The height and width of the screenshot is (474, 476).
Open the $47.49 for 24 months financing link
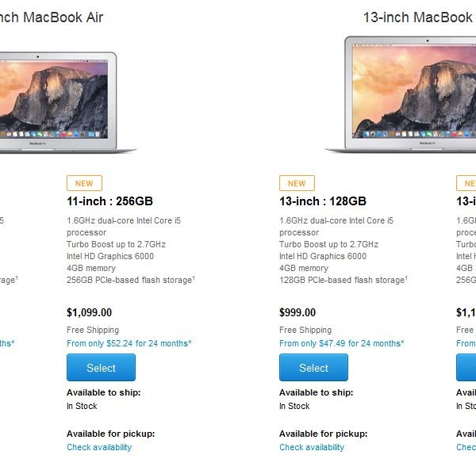coord(341,343)
